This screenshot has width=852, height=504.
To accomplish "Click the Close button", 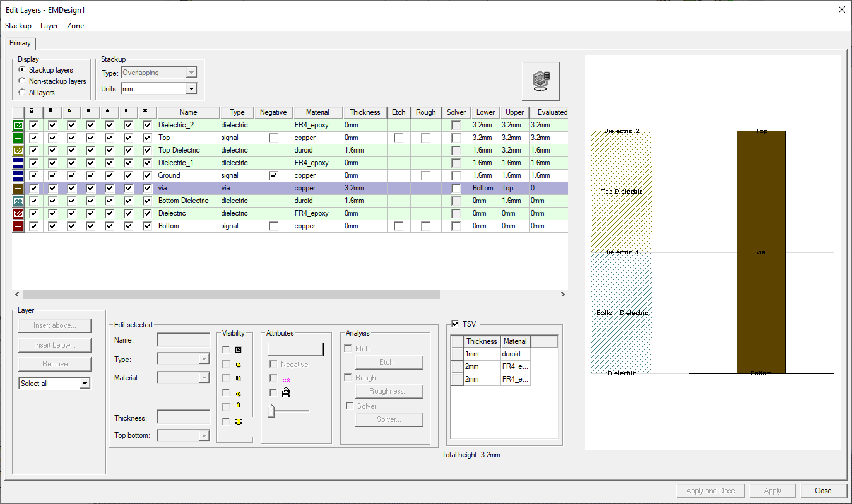I will click(822, 491).
